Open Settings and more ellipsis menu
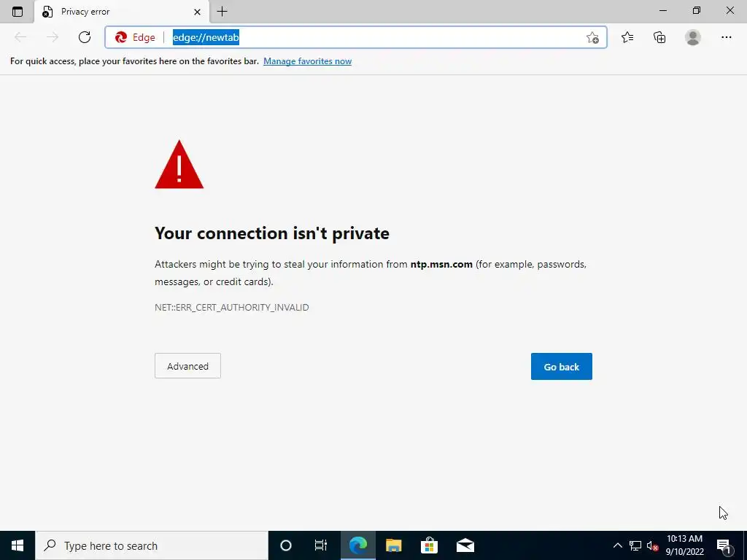 coord(726,37)
